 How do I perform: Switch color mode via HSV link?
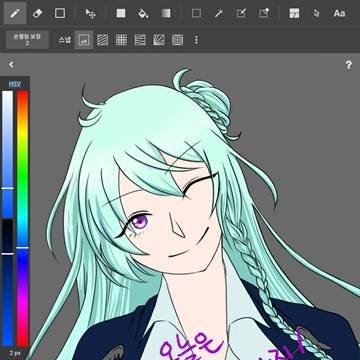point(15,84)
